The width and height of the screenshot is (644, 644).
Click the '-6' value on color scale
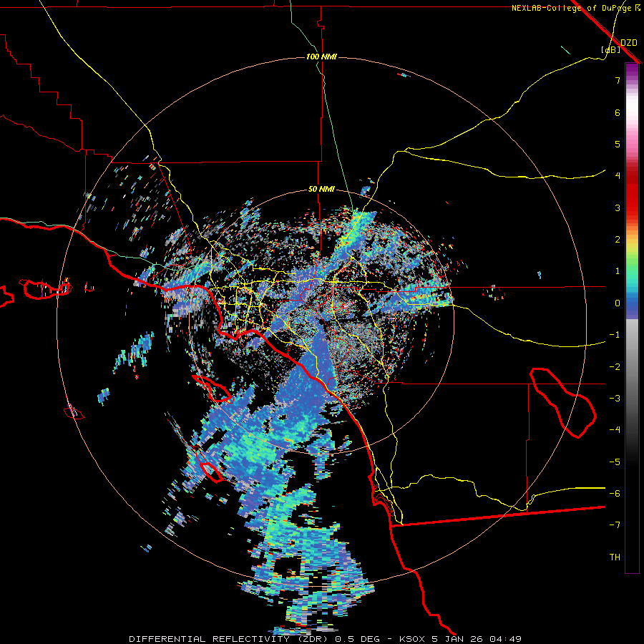click(615, 494)
